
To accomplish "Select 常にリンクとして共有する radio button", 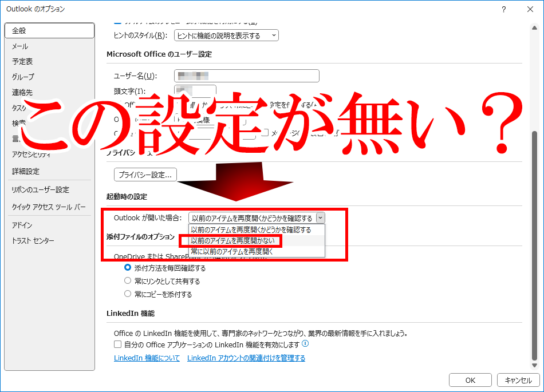I will [x=128, y=281].
